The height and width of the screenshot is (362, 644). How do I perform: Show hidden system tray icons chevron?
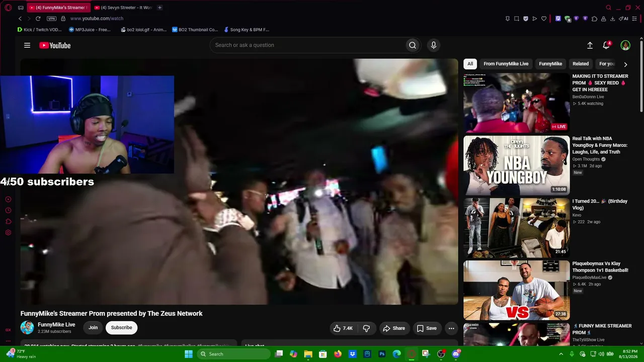pyautogui.click(x=562, y=354)
